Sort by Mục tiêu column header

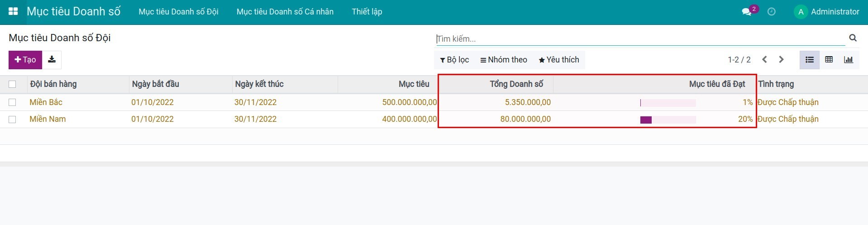[414, 84]
